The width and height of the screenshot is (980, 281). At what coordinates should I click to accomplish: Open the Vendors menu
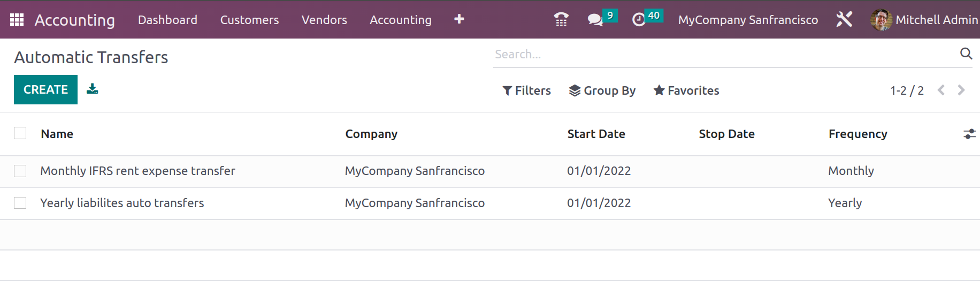[324, 20]
